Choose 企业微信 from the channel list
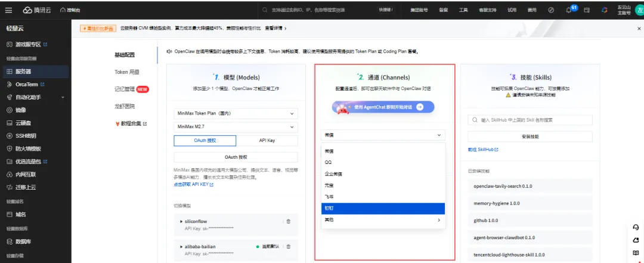644x263 pixels. tap(383, 174)
